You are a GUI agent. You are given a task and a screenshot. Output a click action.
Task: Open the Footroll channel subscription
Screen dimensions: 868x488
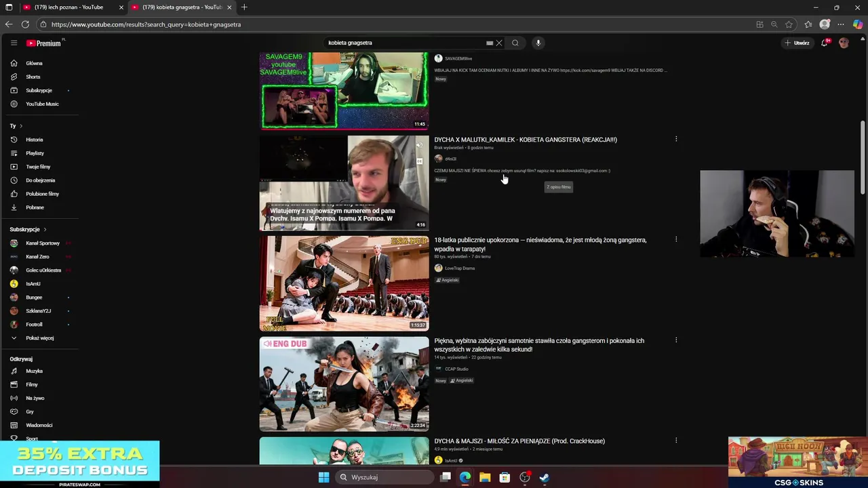click(34, 324)
